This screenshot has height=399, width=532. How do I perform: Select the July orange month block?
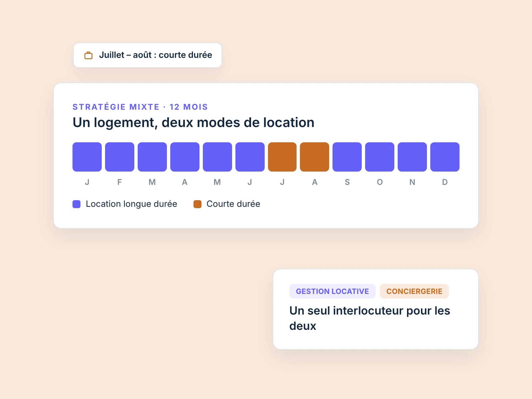(282, 157)
